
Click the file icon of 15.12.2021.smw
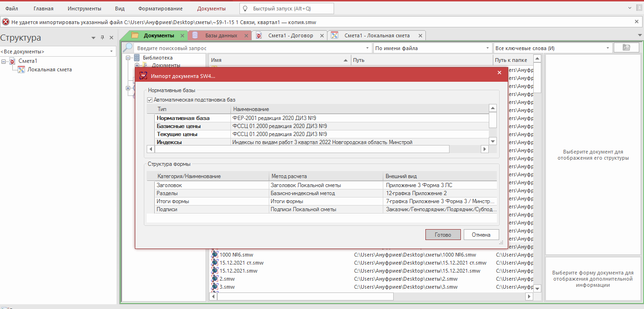[215, 271]
